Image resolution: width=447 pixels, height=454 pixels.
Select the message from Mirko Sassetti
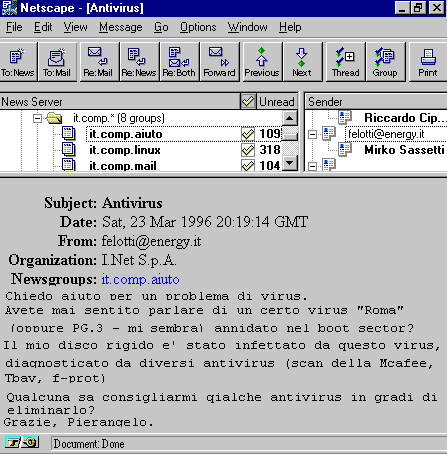coord(404,150)
